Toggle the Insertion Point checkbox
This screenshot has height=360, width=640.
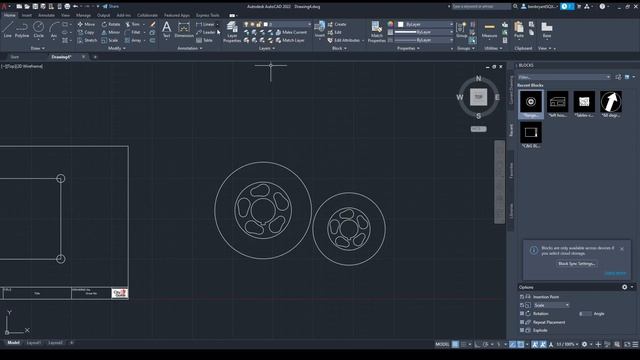[x=522, y=297]
